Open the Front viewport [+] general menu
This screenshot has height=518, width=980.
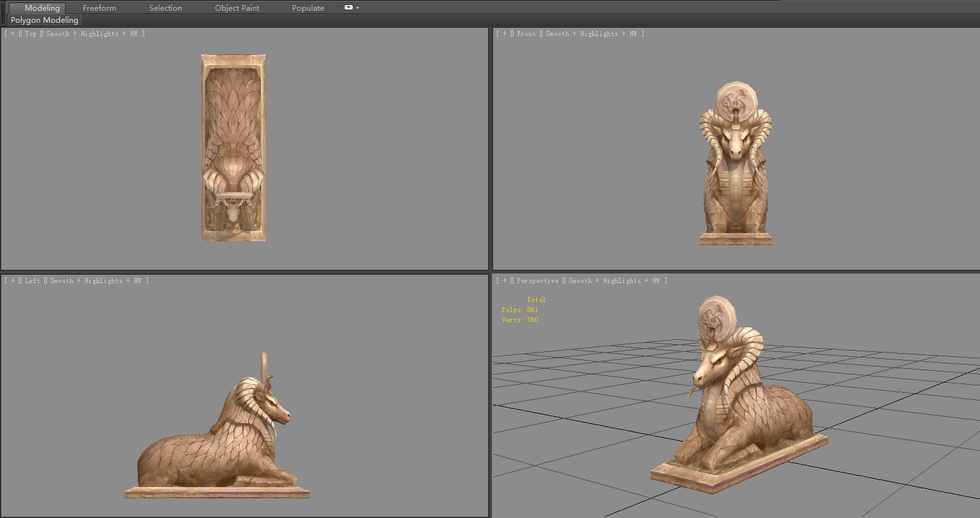(505, 34)
